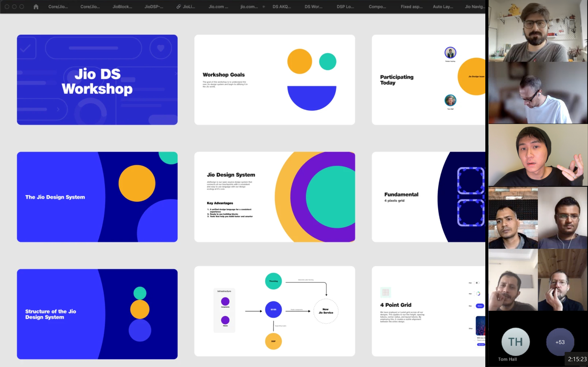
Task: Toggle the small switch on 4 Point Grid slide
Action: tap(477, 283)
